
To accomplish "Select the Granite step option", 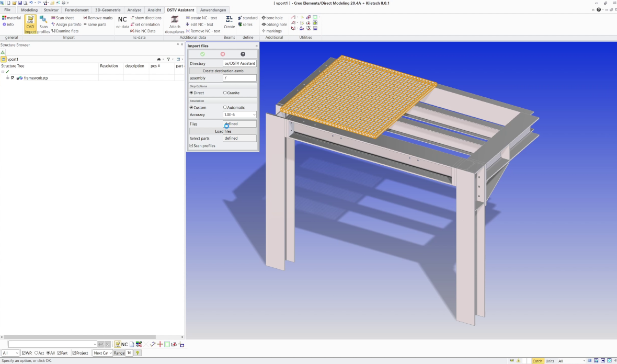I will click(x=225, y=93).
